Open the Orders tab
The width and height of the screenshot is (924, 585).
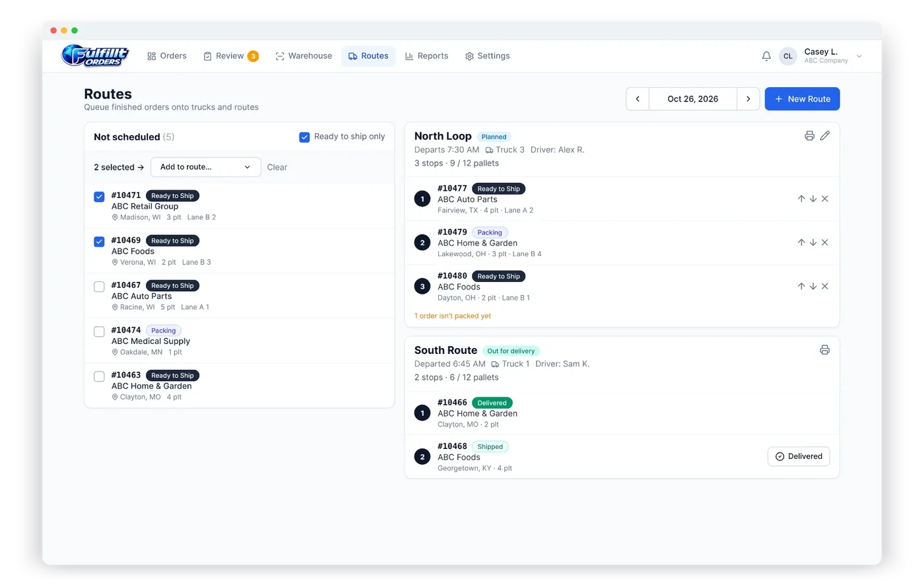(167, 56)
